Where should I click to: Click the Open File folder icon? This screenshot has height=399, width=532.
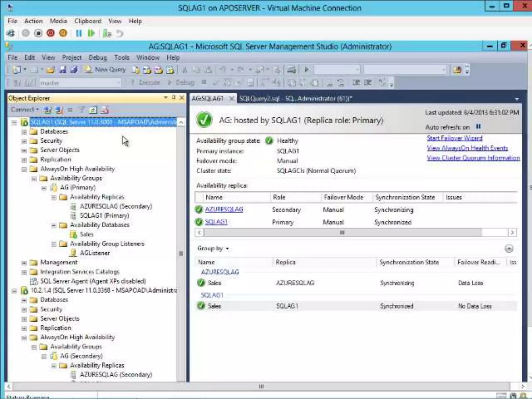(51, 70)
